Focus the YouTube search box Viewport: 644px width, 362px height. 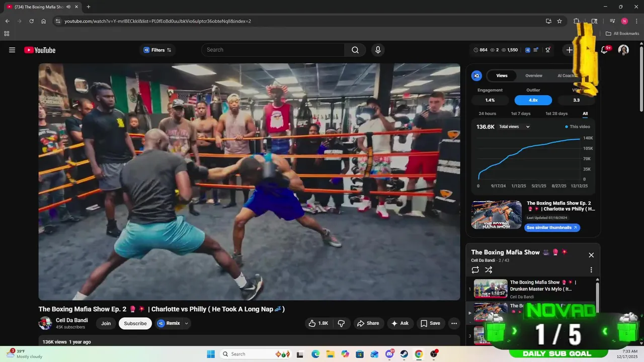[x=273, y=50]
